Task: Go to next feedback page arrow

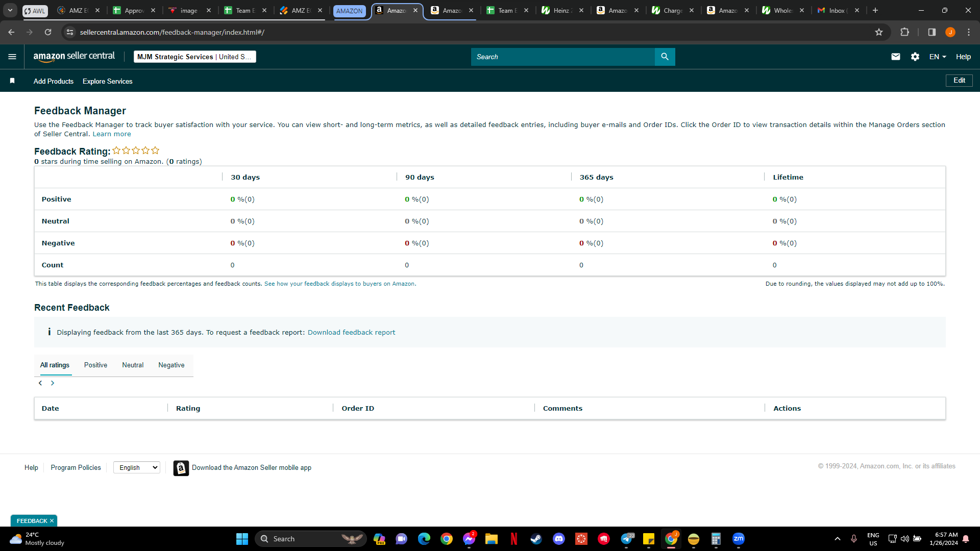Action: pyautogui.click(x=53, y=383)
